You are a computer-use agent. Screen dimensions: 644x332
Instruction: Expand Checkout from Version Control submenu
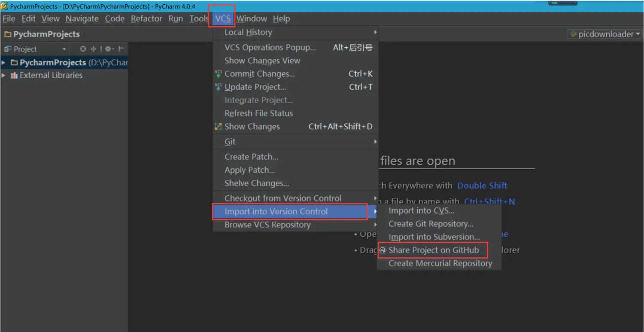[x=295, y=198]
